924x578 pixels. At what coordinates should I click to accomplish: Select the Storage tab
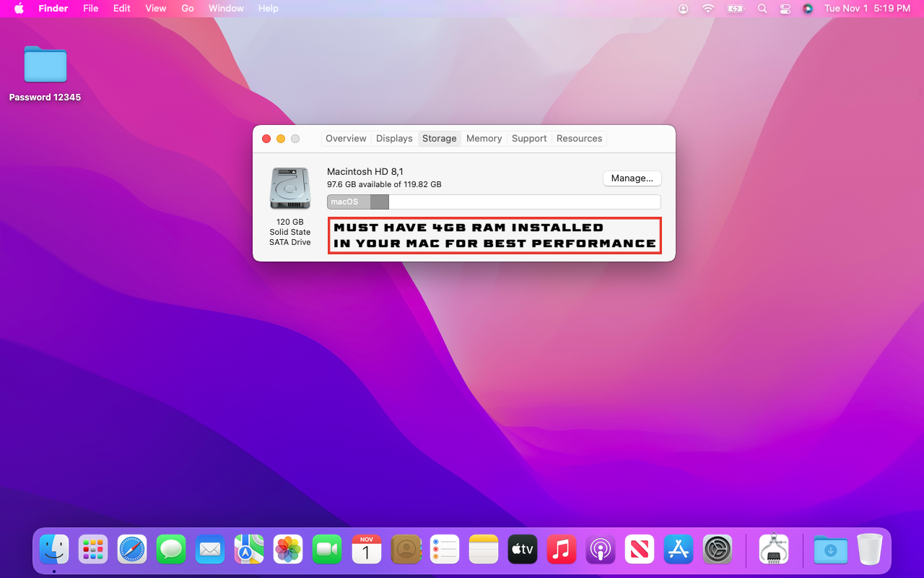coord(440,138)
